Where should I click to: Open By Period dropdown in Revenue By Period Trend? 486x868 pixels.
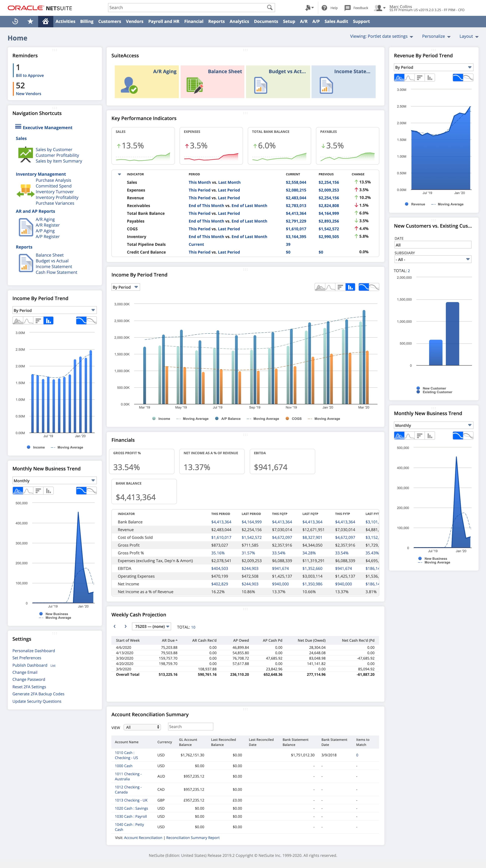coord(433,67)
